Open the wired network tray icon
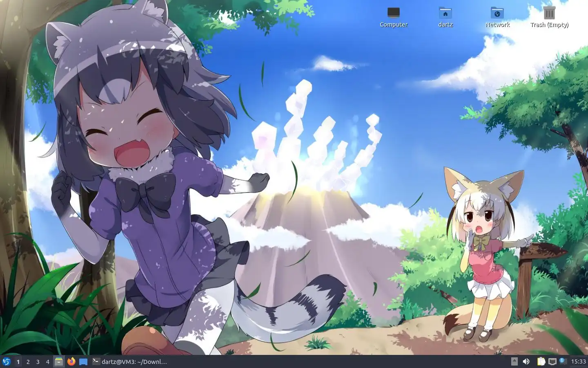The width and height of the screenshot is (588, 368). 552,361
